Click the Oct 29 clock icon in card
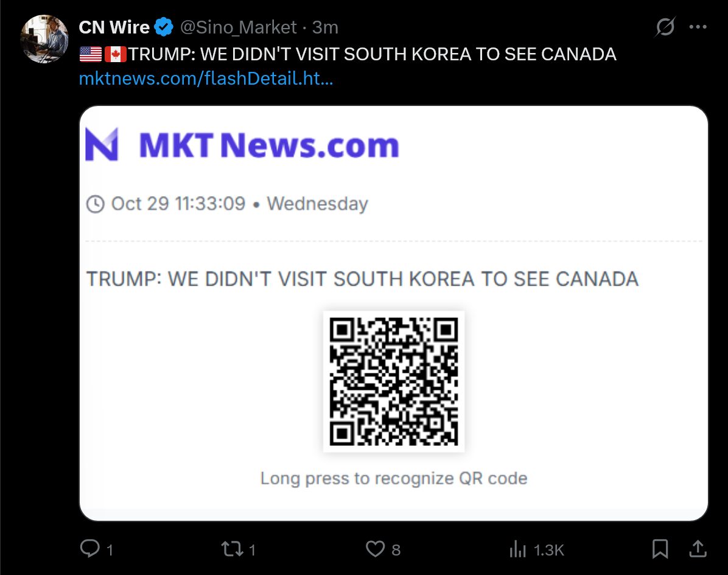 [x=96, y=205]
